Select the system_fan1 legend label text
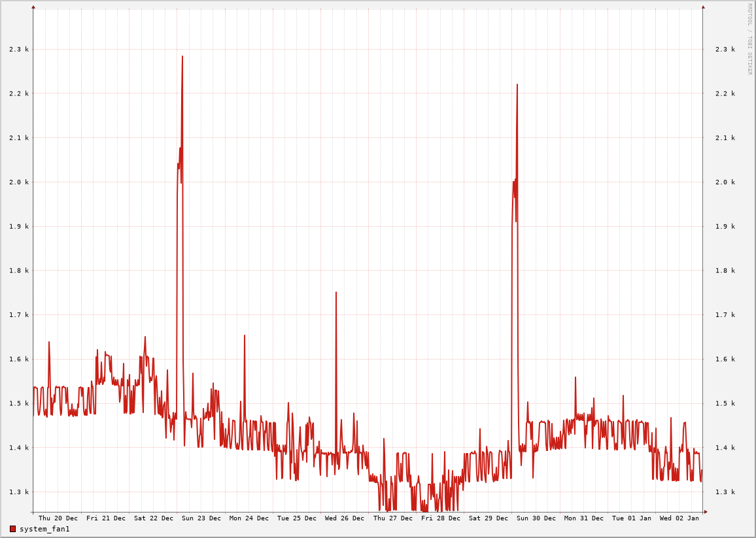 click(x=44, y=529)
